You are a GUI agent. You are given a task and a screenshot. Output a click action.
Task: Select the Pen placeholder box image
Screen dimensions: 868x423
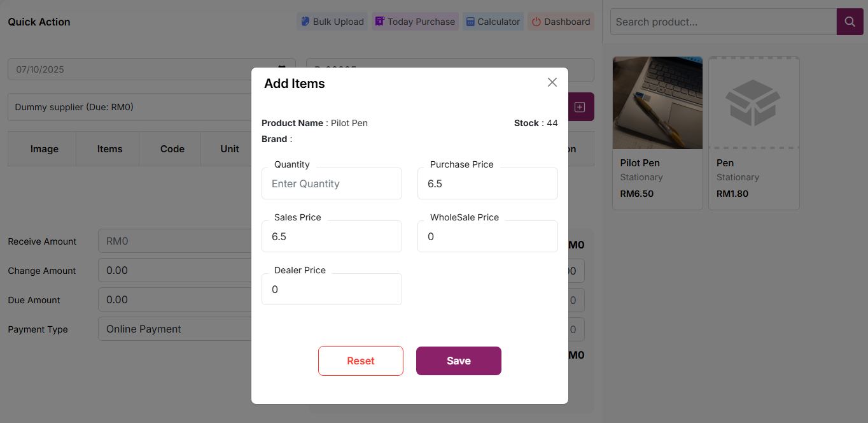753,103
